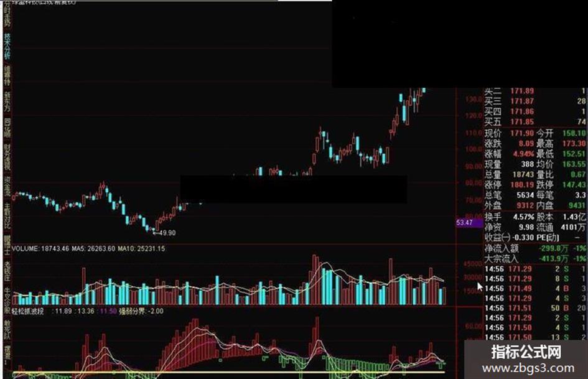Select the 维赛特 sidebar tab
588x379 pixels.
tap(7, 75)
